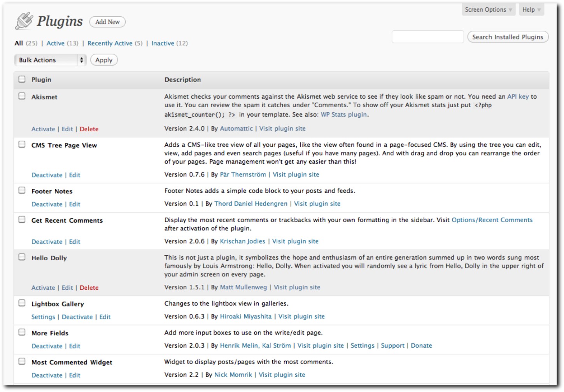
Task: Activate the Hello Dolly plugin
Action: (43, 288)
